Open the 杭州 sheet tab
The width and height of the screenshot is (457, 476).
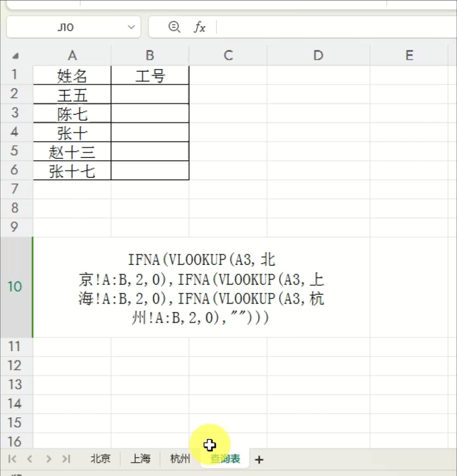point(179,459)
